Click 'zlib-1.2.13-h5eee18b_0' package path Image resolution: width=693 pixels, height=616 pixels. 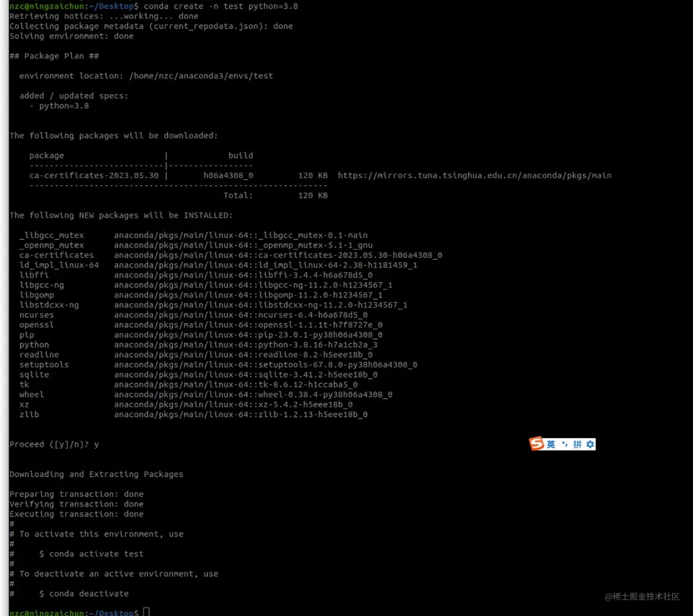[241, 414]
